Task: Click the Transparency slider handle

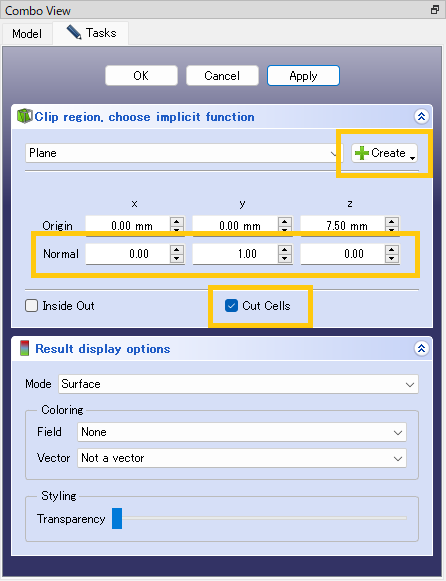Action: coord(117,518)
